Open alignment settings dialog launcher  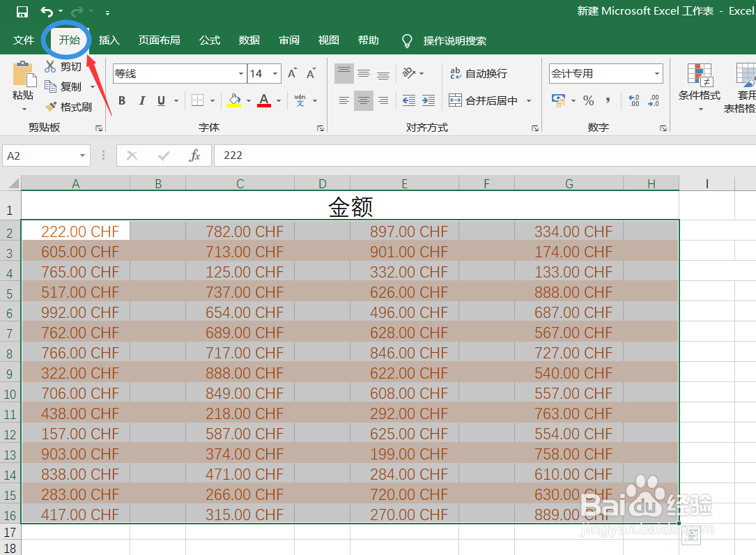(534, 128)
